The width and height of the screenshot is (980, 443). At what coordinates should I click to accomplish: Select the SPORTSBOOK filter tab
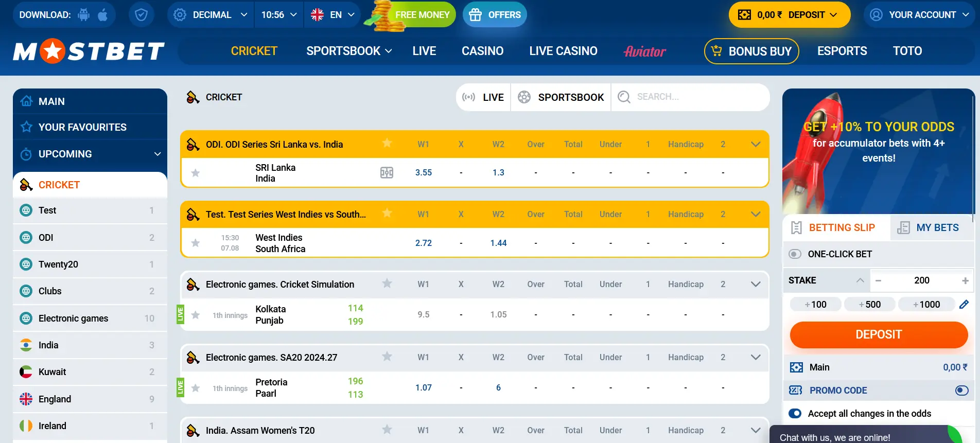coord(561,97)
